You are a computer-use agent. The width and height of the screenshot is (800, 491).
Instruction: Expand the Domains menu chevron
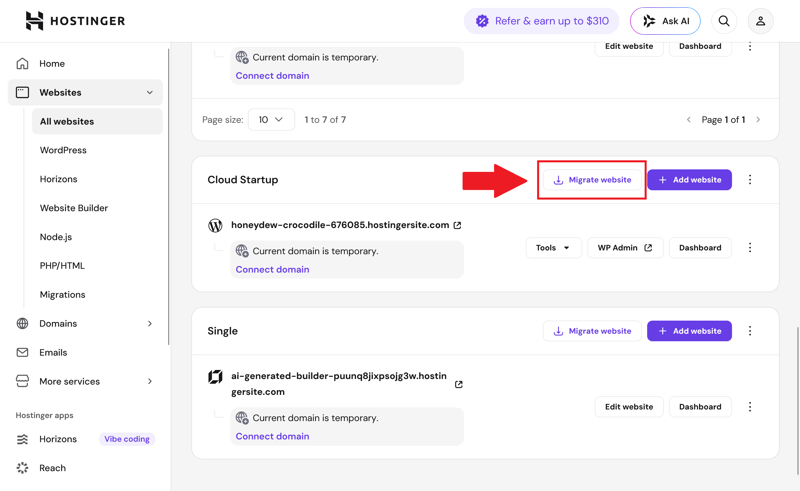[x=149, y=324]
